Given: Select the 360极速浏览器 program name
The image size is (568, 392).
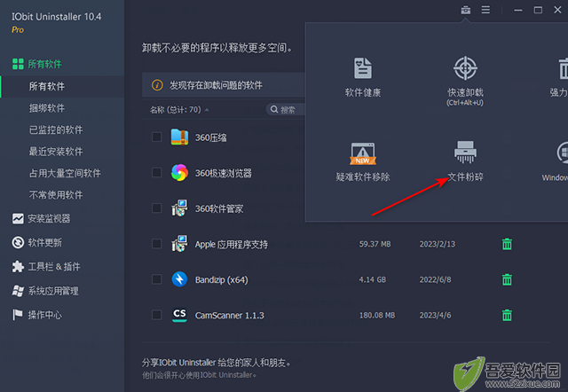Looking at the screenshot, I should point(223,173).
